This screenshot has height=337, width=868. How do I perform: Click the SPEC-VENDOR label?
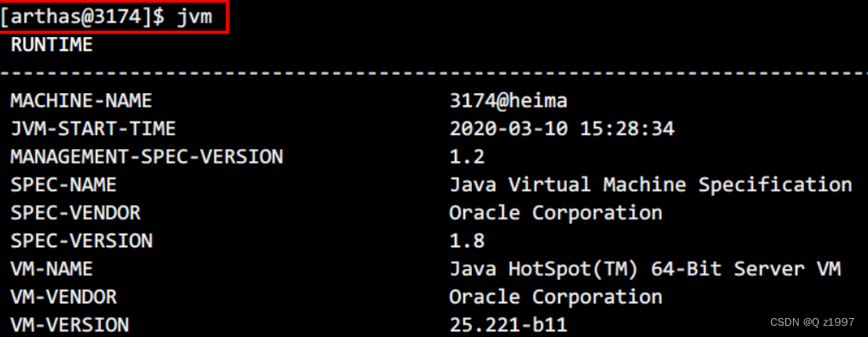(75, 213)
